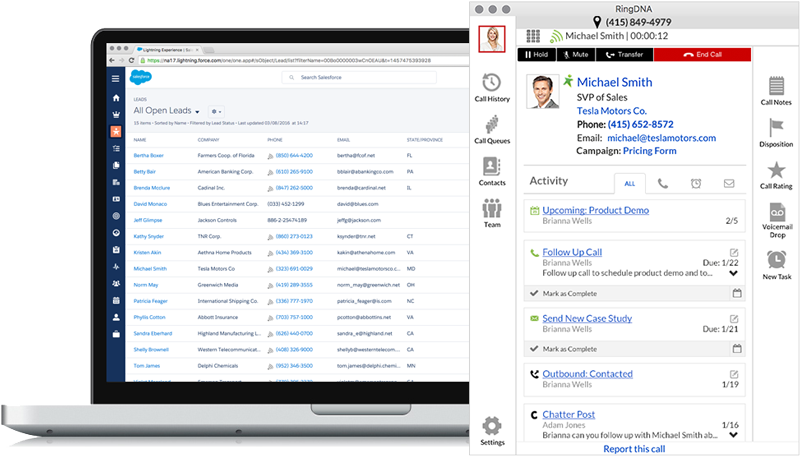Click email michael@teslamotors.com
The height and width of the screenshot is (456, 800).
[x=661, y=138]
